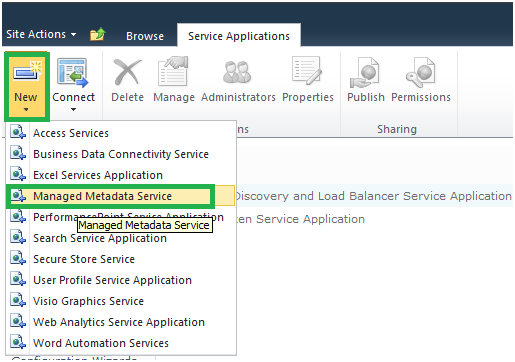
Task: Expand the Connect dropdown arrow
Action: [73, 109]
